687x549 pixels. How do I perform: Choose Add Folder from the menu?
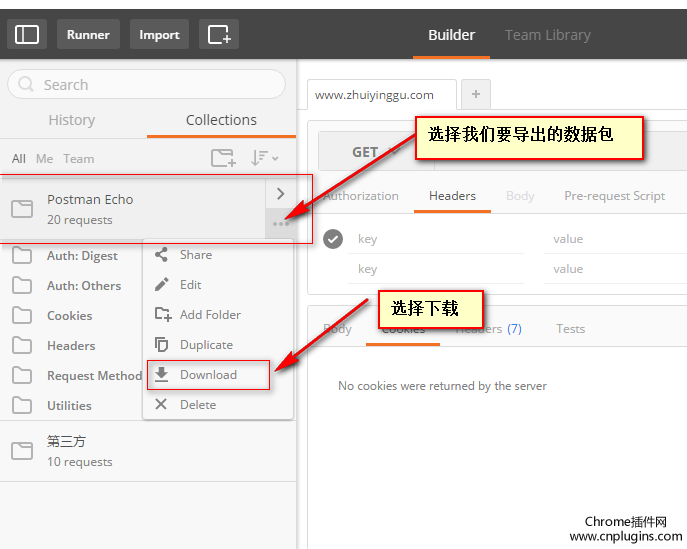(x=218, y=315)
